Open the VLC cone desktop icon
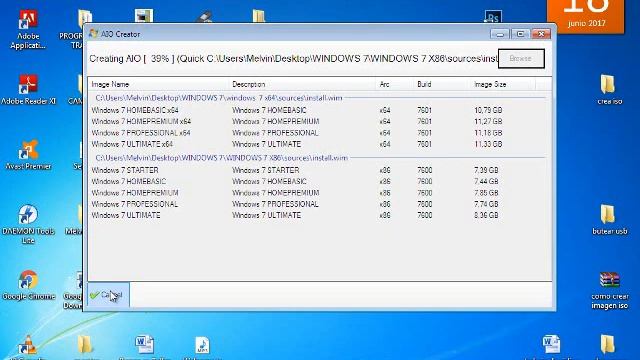 point(28,345)
